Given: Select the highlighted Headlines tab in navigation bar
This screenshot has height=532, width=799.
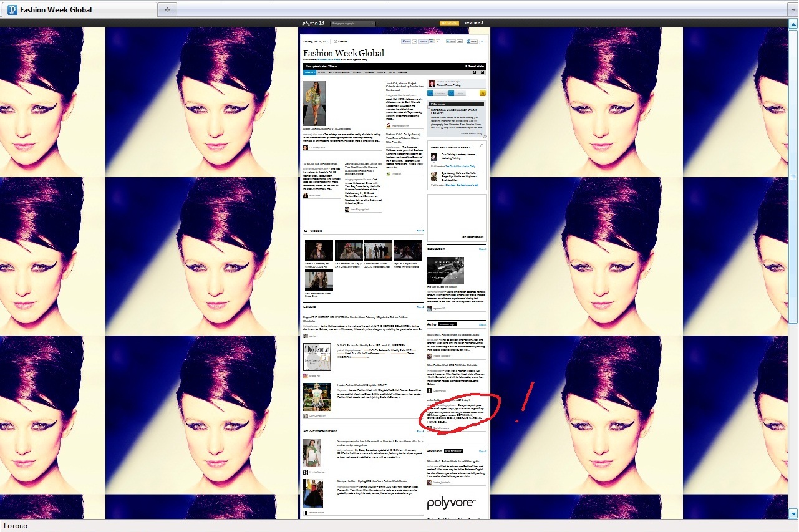Looking at the screenshot, I should click(x=309, y=72).
